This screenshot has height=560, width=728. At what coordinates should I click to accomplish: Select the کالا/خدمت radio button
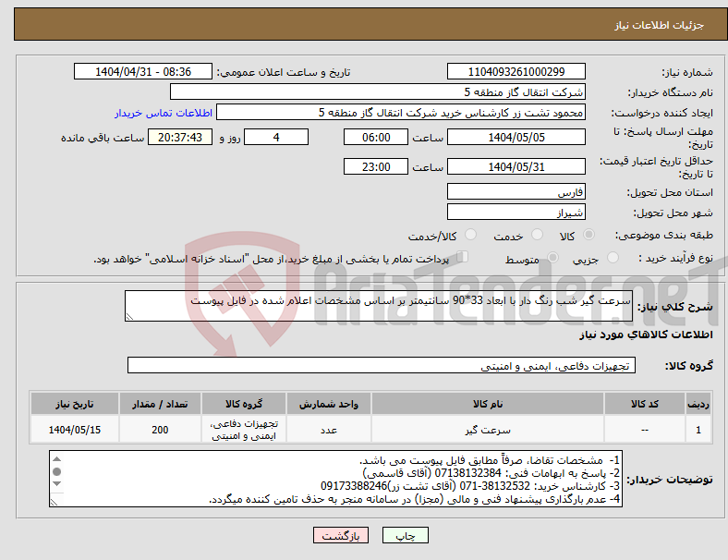click(471, 235)
